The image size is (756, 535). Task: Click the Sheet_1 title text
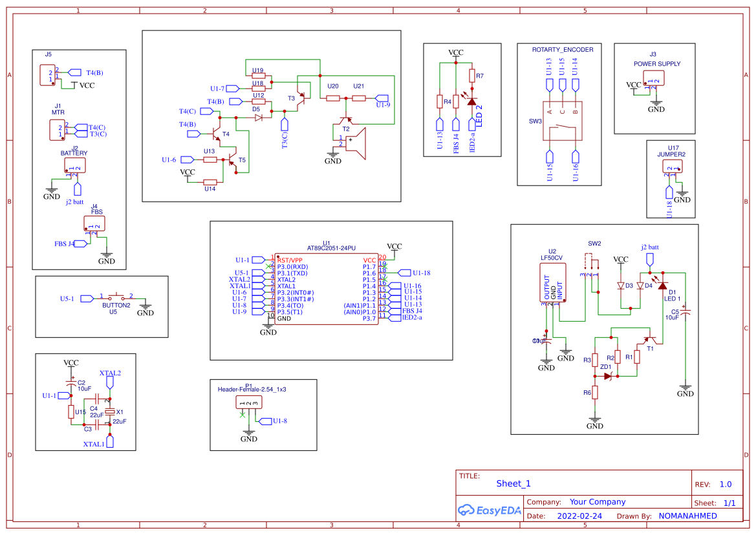pos(512,483)
